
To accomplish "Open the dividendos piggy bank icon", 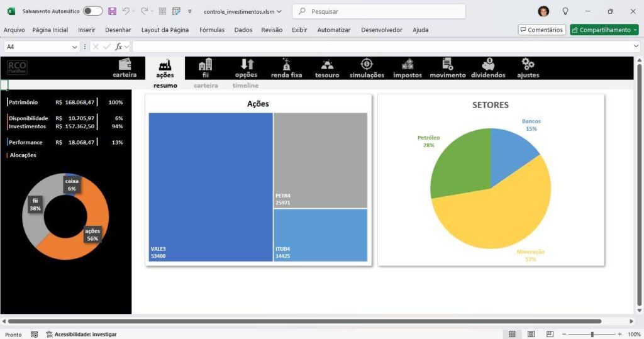I will [488, 64].
